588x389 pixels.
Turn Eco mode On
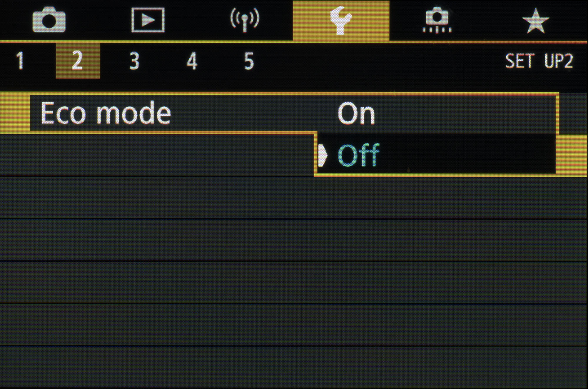pos(356,114)
